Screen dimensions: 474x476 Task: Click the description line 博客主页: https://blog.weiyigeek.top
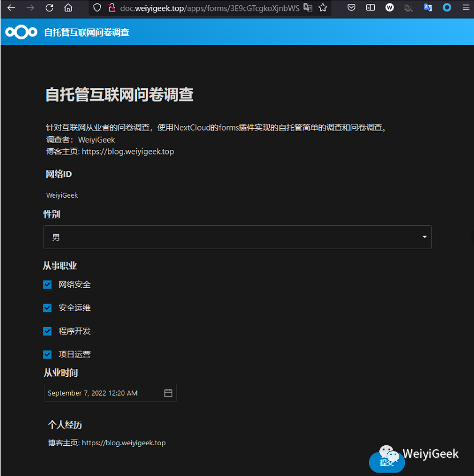pyautogui.click(x=110, y=152)
